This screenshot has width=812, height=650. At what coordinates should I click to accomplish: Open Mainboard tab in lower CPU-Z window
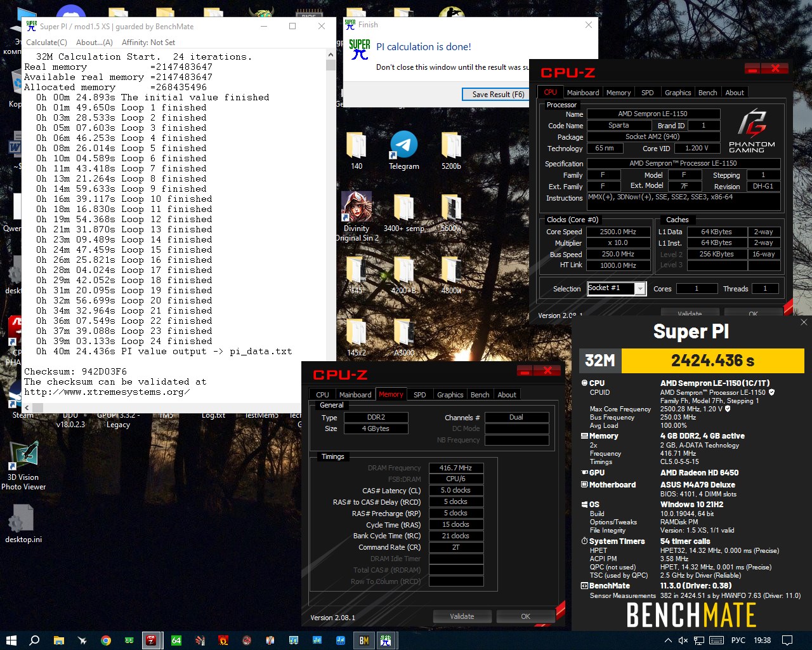click(x=355, y=394)
